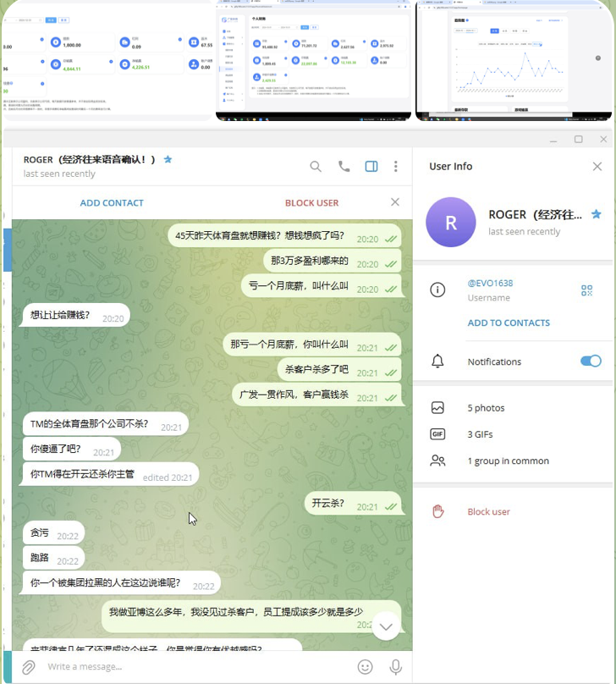Viewport: 616px width, 684px height.
Task: Click the info circle icon beside the username
Action: click(437, 290)
